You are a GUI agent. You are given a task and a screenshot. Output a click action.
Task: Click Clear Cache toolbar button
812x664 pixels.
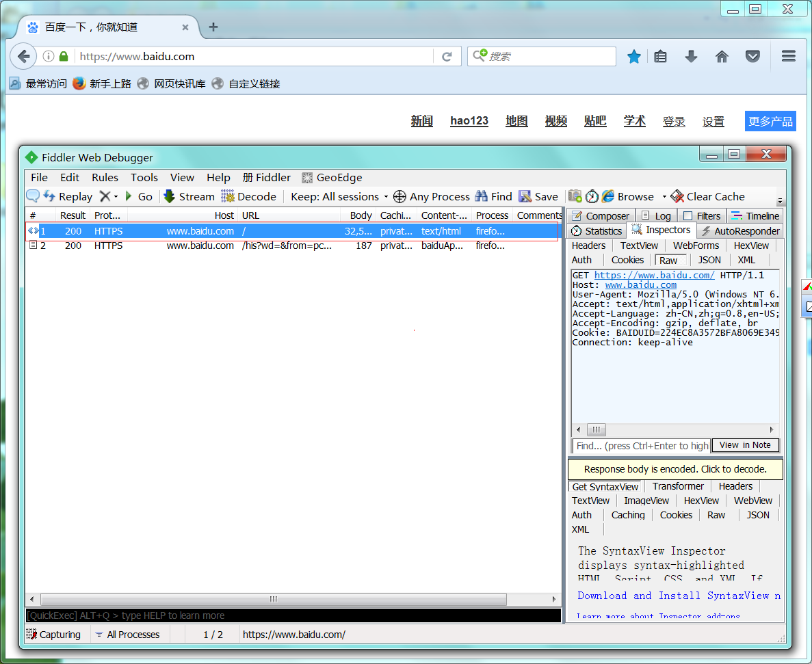pyautogui.click(x=708, y=197)
